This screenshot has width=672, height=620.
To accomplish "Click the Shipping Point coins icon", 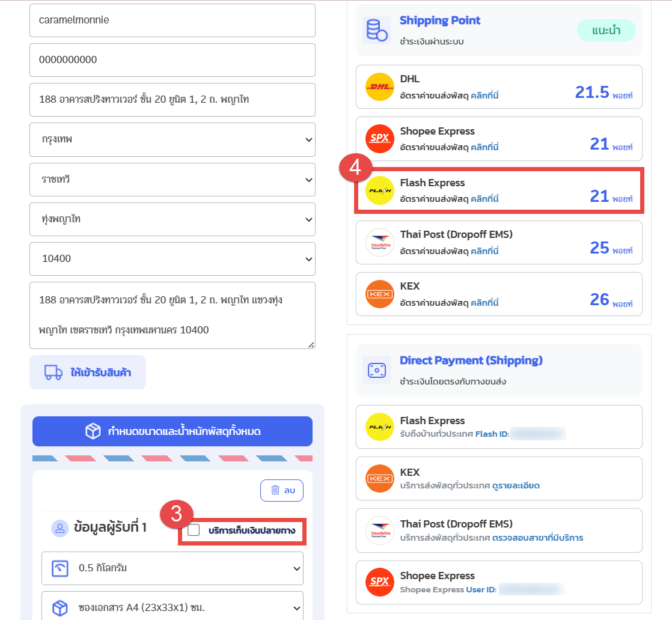I will 377,30.
